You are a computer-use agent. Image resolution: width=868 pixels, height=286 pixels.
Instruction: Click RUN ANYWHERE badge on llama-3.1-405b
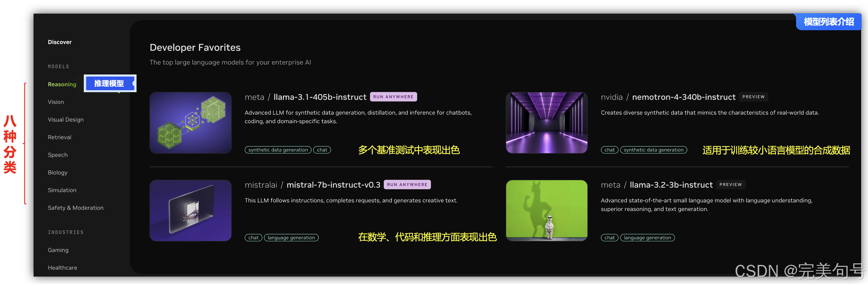[x=393, y=97]
